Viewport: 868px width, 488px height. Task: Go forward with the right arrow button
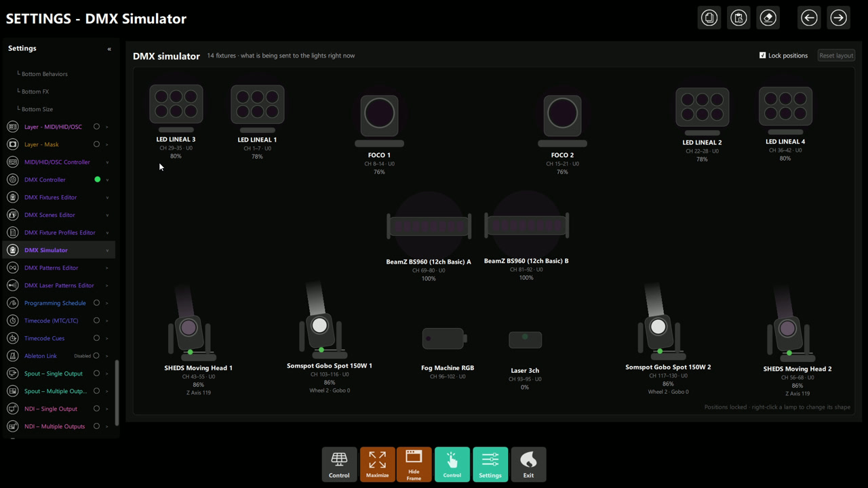click(838, 18)
